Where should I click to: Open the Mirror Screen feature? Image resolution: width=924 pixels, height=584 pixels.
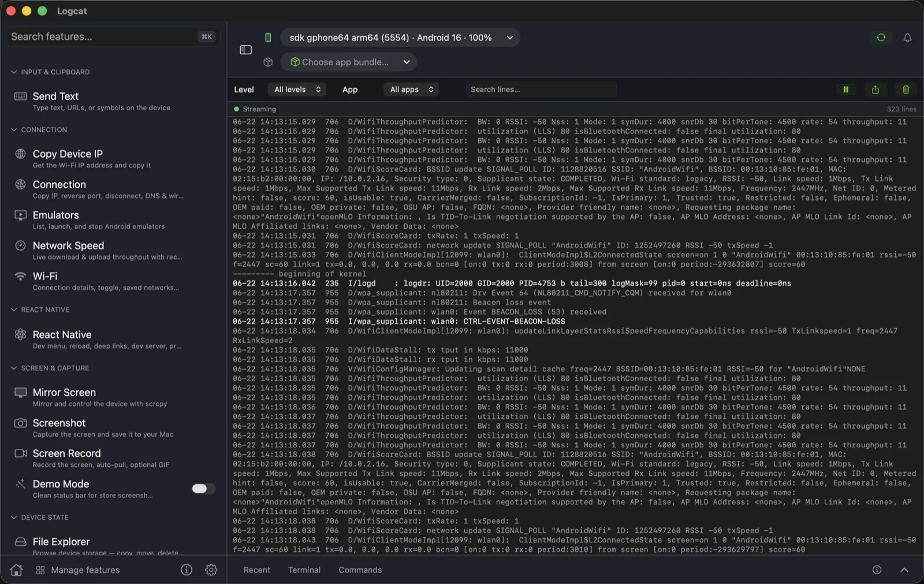pyautogui.click(x=113, y=397)
